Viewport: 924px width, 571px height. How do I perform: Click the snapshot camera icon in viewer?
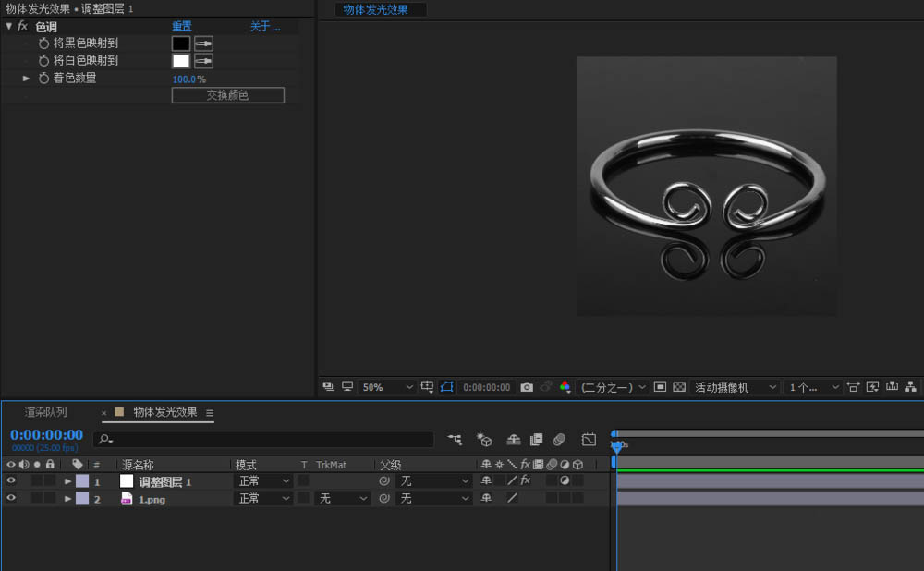pyautogui.click(x=527, y=387)
